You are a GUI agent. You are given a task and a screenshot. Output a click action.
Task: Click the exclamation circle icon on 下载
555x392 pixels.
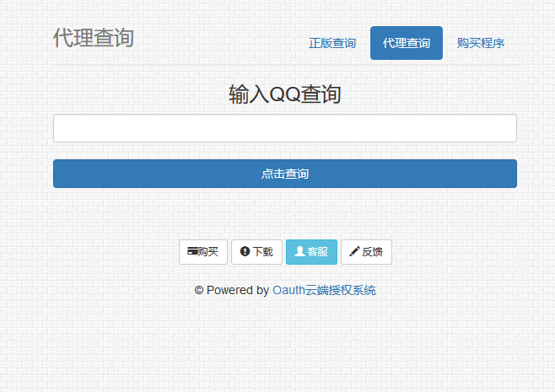click(245, 251)
